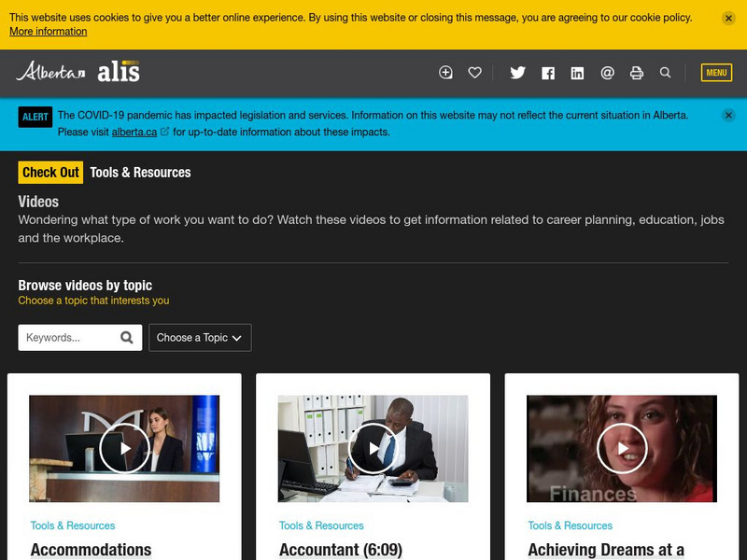Open the Tools & Resources section
The width and height of the screenshot is (747, 560).
(138, 172)
